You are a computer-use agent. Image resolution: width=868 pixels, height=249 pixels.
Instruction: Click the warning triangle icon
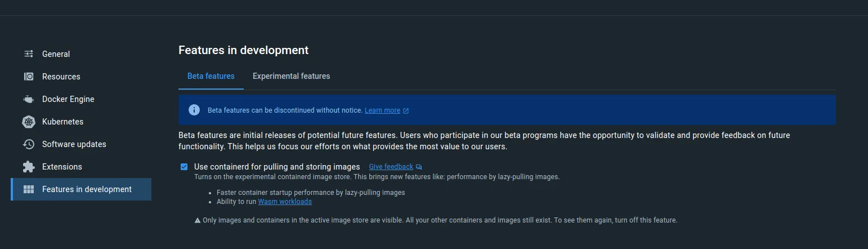pos(198,220)
